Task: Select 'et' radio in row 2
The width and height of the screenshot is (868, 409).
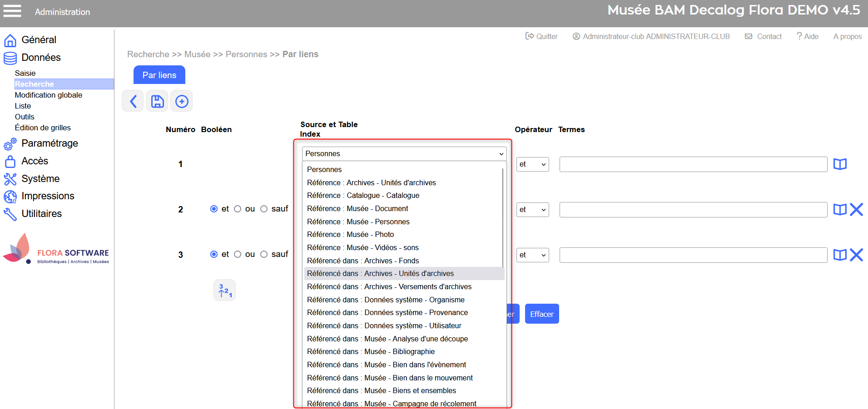Action: coord(214,209)
